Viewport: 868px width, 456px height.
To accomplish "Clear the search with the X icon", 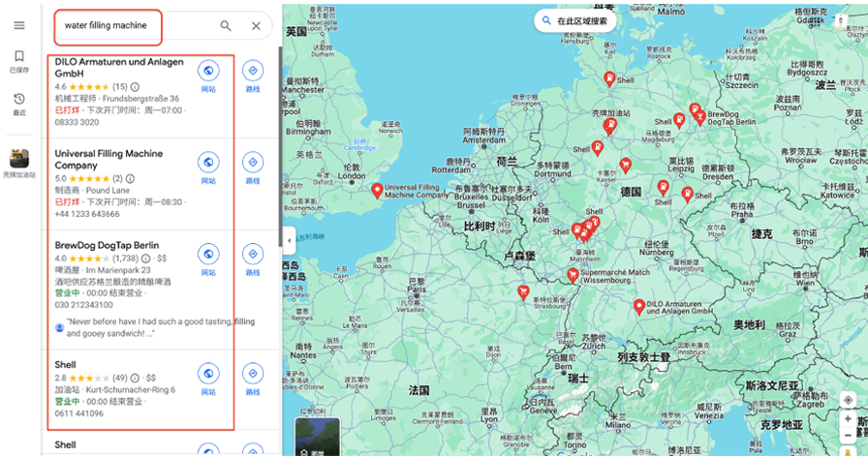I will (256, 26).
